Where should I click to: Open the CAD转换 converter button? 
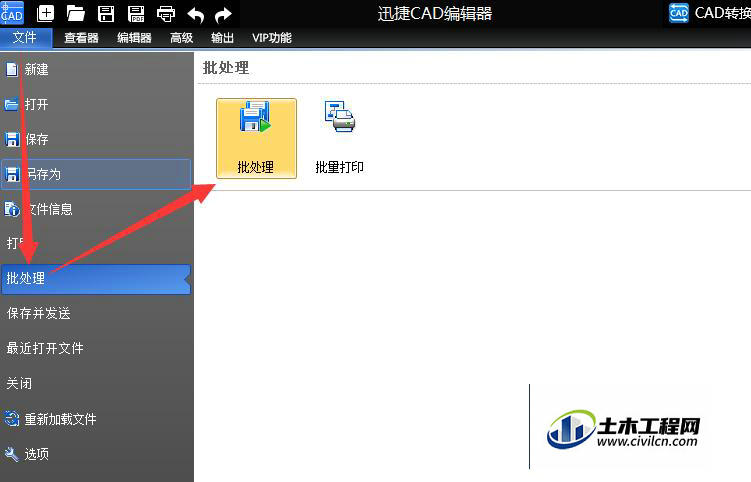coord(710,13)
